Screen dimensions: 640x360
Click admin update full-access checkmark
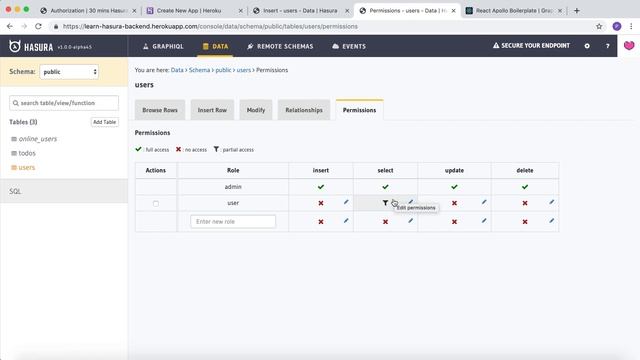454,187
